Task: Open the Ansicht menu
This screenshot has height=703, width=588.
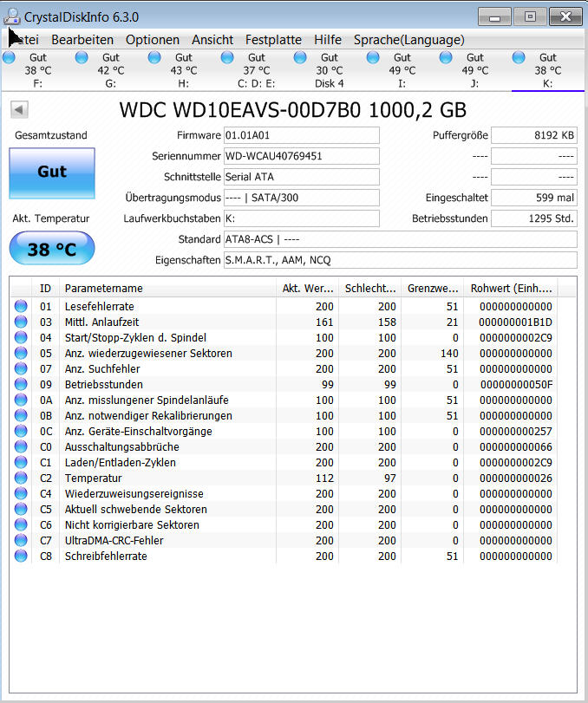Action: (x=212, y=40)
